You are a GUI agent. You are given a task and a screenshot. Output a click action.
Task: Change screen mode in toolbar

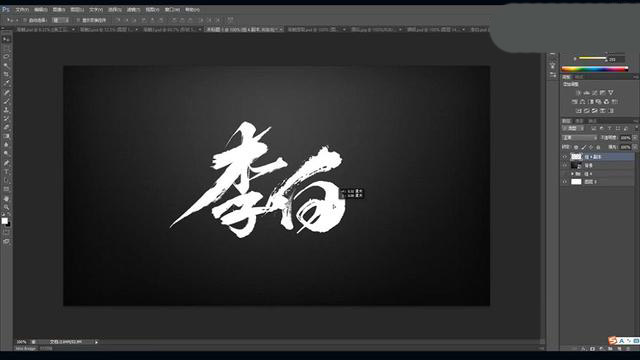pyautogui.click(x=6, y=242)
